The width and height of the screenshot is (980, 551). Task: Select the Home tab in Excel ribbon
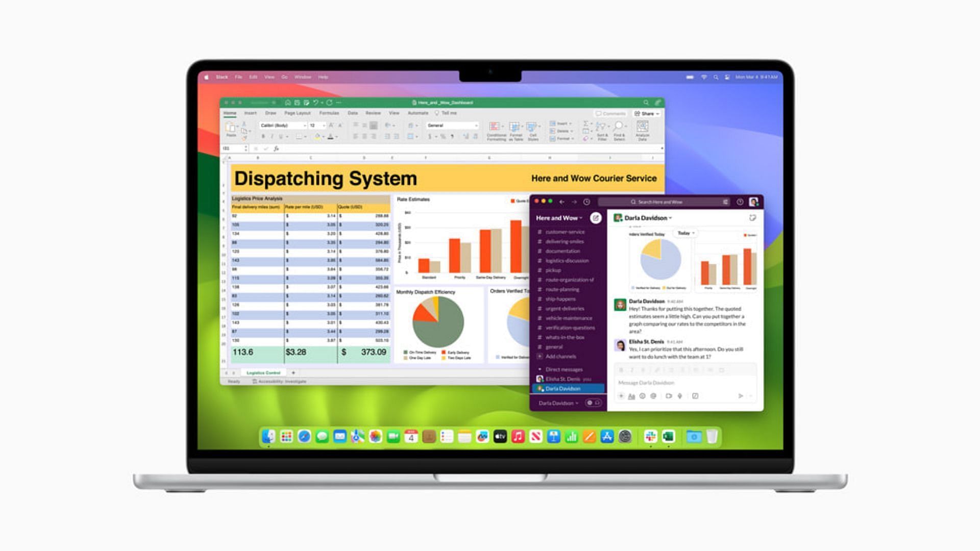click(x=234, y=112)
